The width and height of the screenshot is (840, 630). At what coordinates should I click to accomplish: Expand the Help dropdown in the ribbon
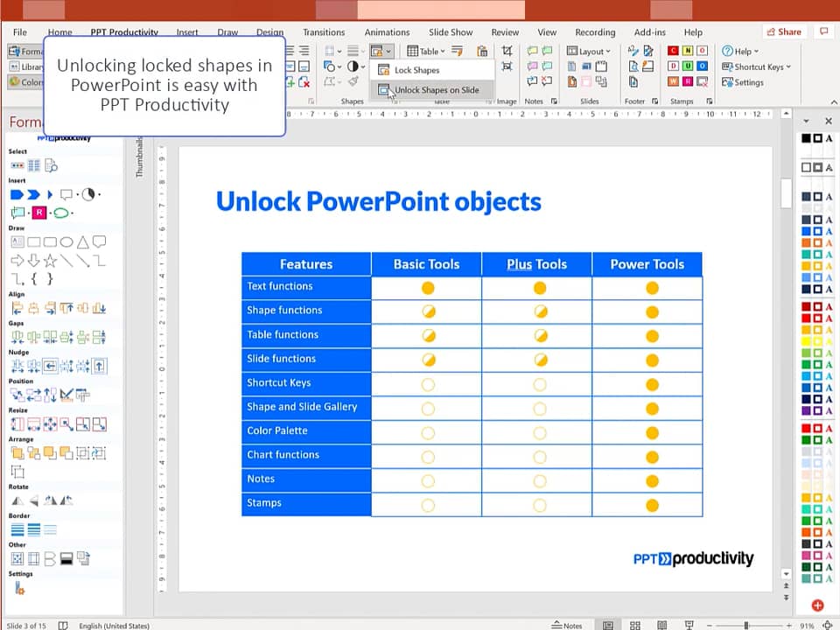740,52
